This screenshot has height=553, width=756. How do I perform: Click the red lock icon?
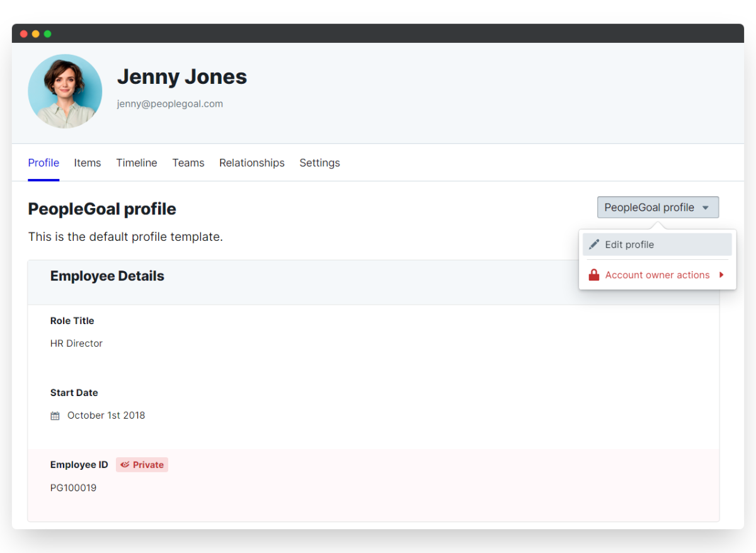pos(593,275)
